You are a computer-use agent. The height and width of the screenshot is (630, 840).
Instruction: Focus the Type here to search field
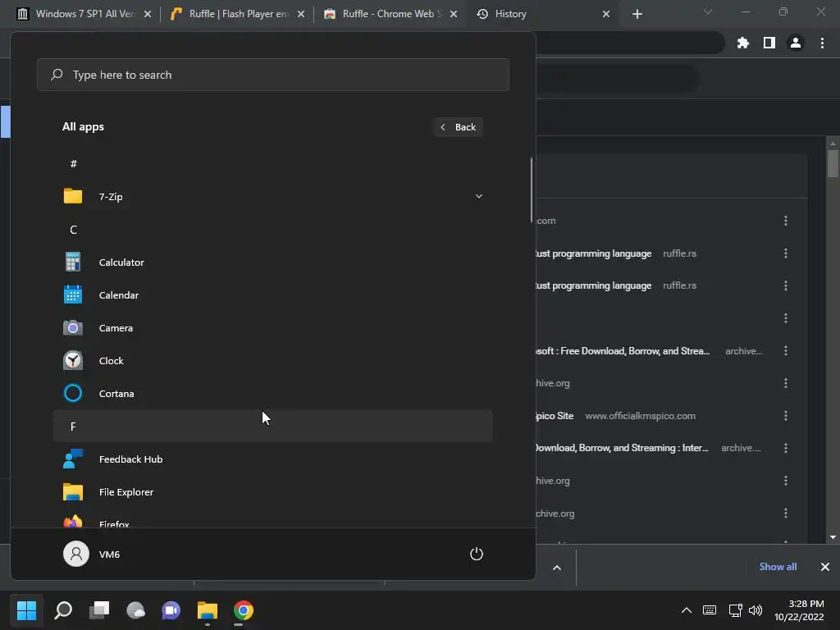click(x=272, y=75)
